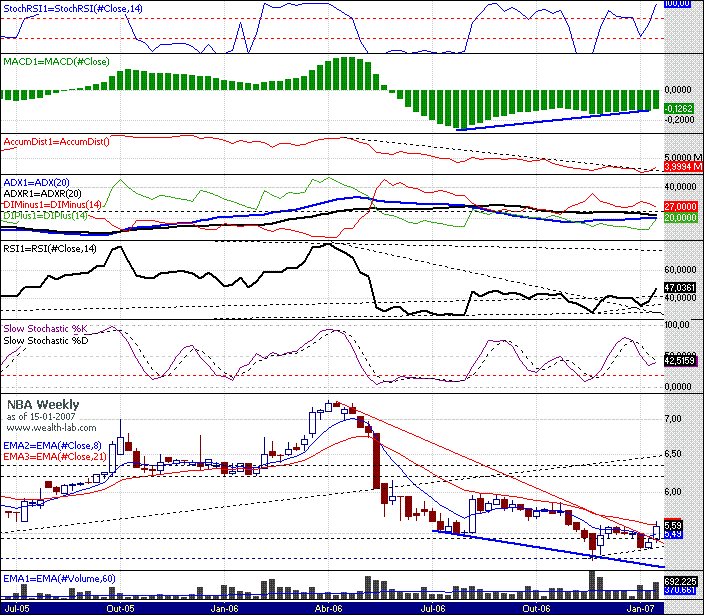The width and height of the screenshot is (704, 615).
Task: Select the DIPlus1=DIPlus(14) legend label
Action: click(x=45, y=215)
